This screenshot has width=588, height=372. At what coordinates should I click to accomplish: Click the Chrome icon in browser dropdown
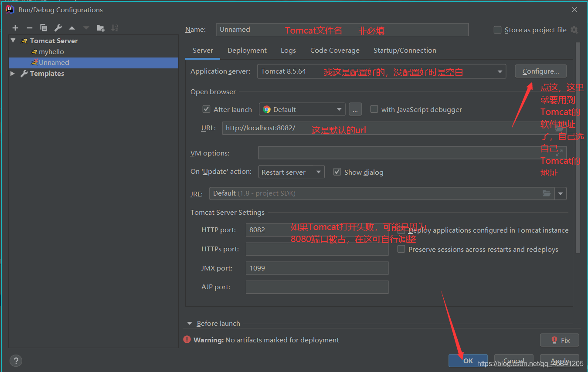(267, 109)
